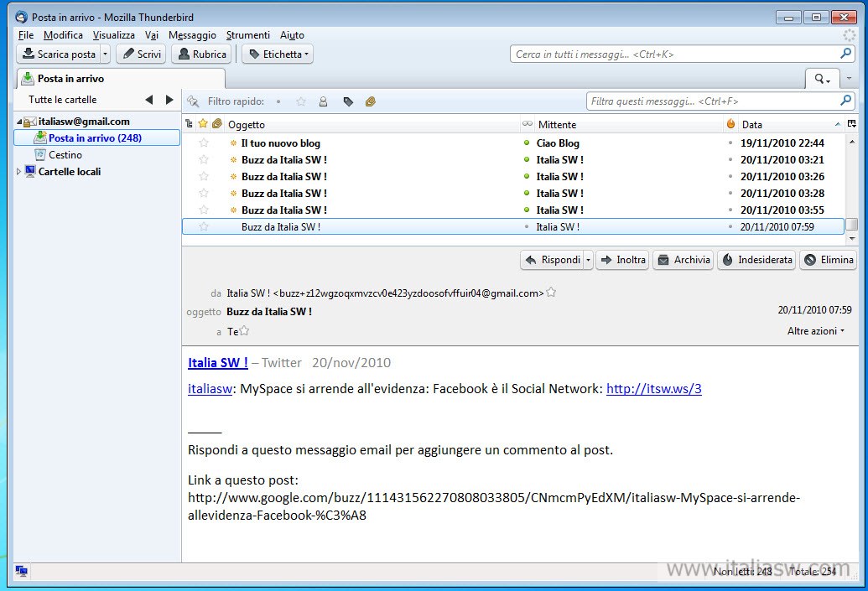Click the Scarica posta button
This screenshot has width=868, height=591.
tap(59, 54)
